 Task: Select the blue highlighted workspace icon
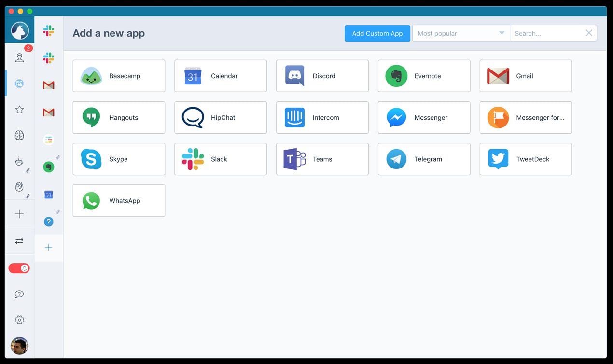coord(19,84)
